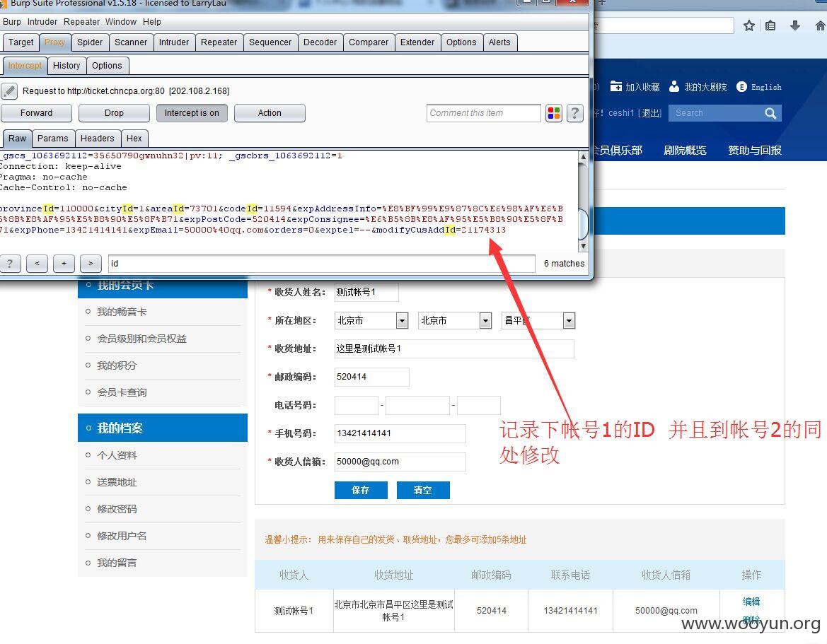Viewport: 827px width, 644px height.
Task: Click the 收货人信箱 email field
Action: click(400, 462)
